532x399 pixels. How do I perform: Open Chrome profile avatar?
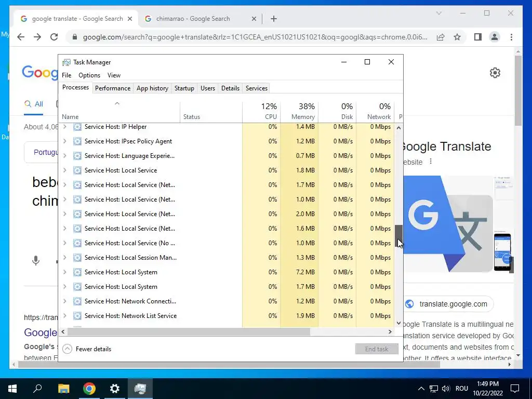point(495,37)
